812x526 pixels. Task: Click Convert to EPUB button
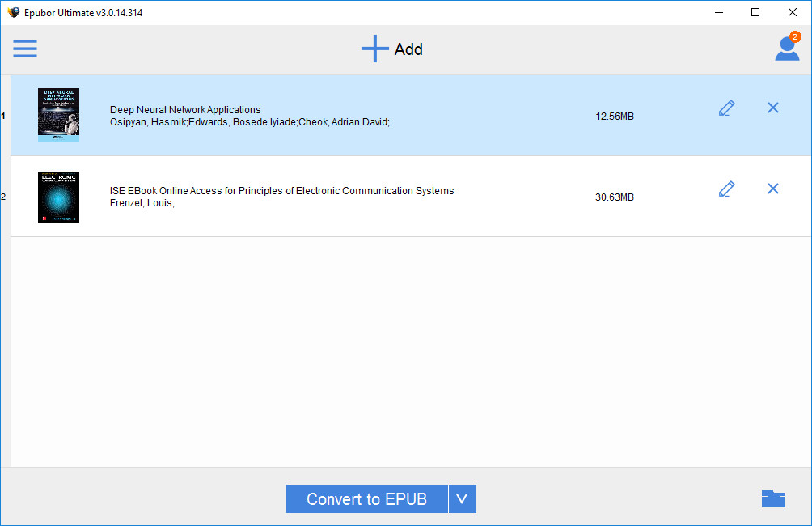(366, 498)
